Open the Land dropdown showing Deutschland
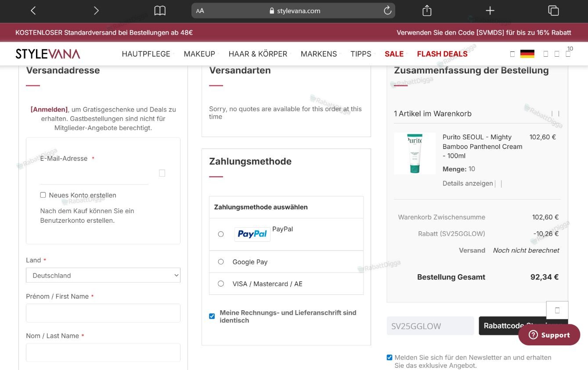 point(103,276)
